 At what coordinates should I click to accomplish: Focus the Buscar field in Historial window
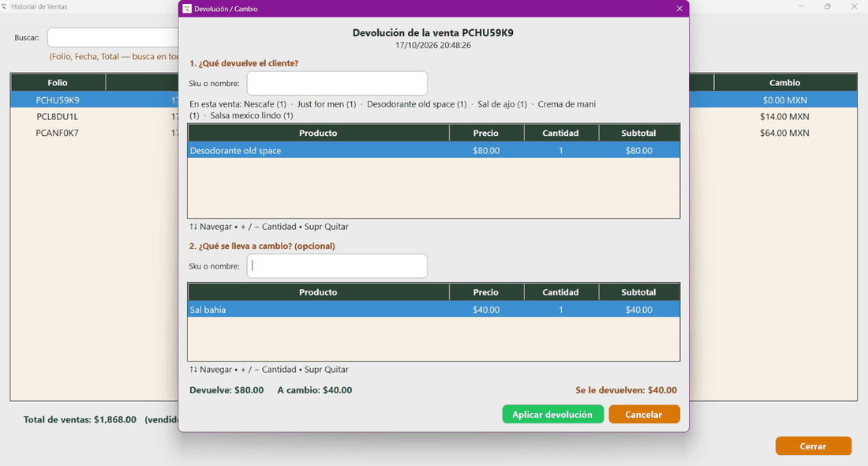tap(113, 38)
